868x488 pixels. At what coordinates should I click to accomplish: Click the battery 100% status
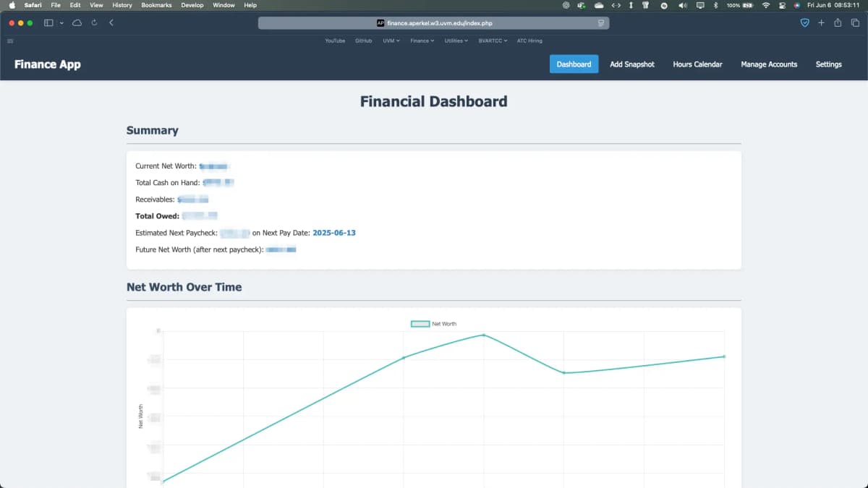pyautogui.click(x=740, y=5)
